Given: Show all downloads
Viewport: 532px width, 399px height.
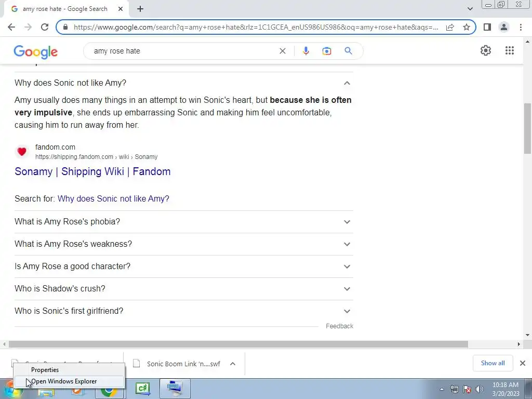Looking at the screenshot, I should point(493,363).
